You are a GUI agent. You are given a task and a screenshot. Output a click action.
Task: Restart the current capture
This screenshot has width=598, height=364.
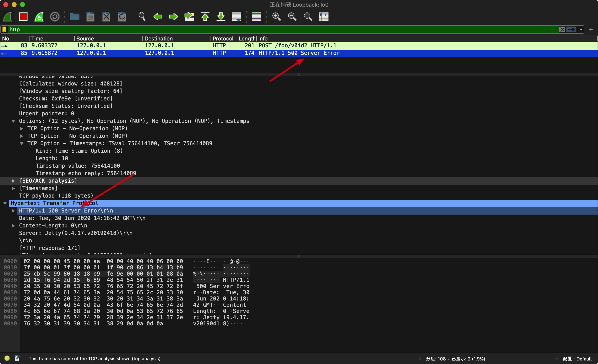tap(39, 17)
